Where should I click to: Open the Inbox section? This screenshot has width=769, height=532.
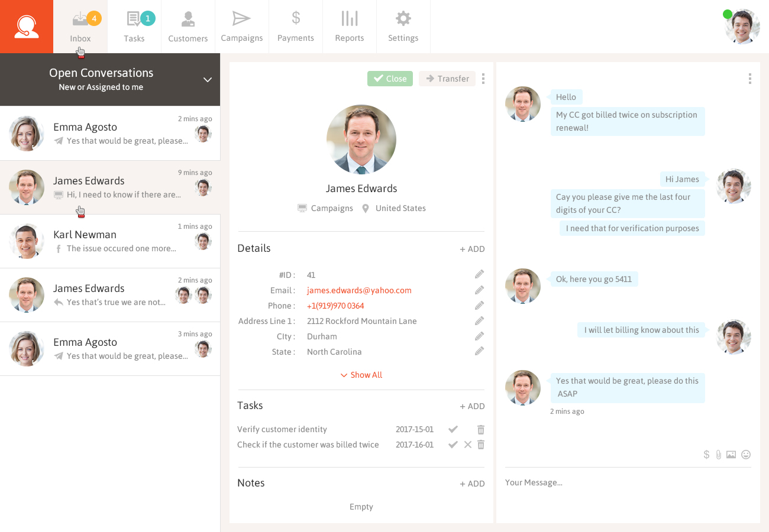pyautogui.click(x=80, y=27)
